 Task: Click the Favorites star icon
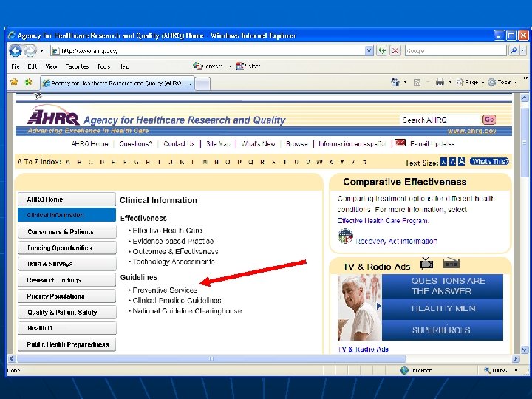tap(14, 82)
